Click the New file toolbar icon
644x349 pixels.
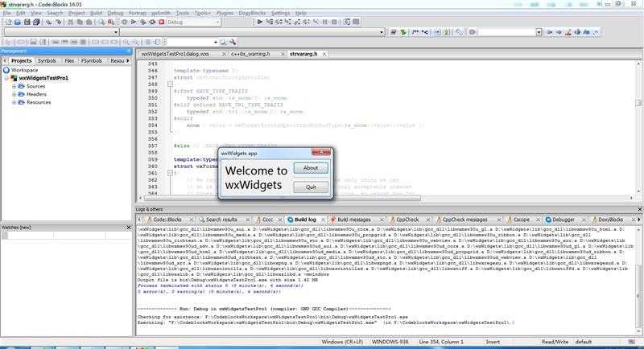click(x=8, y=23)
